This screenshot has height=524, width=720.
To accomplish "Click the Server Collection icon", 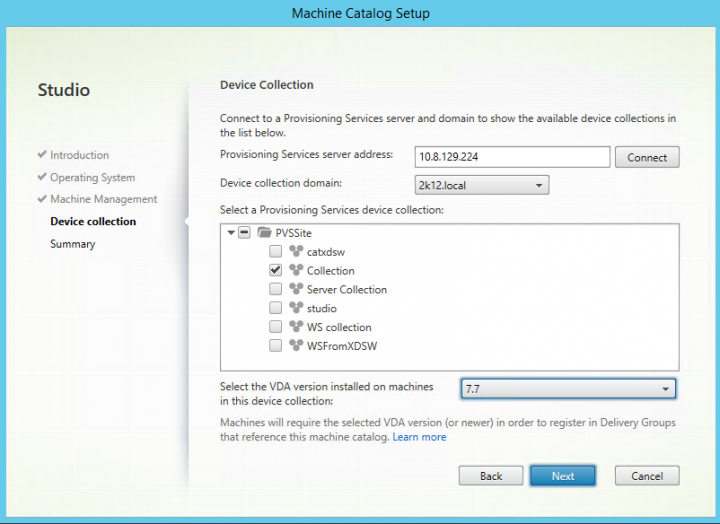I will coord(295,290).
